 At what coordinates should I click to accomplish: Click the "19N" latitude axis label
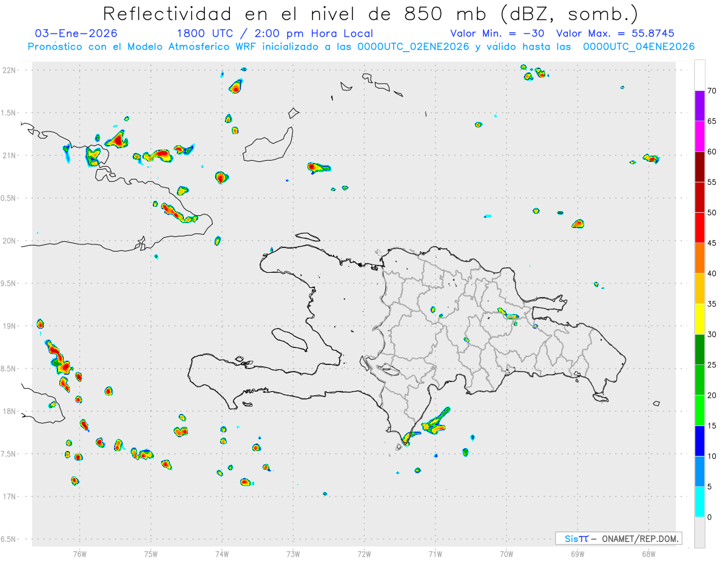pyautogui.click(x=9, y=326)
